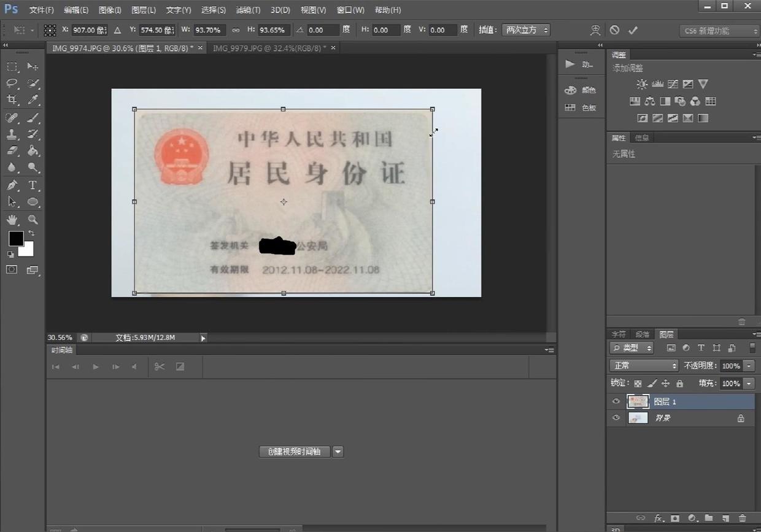Open dropdown arrow beside 创建视频时间轴
Image resolution: width=761 pixels, height=532 pixels.
tap(338, 452)
